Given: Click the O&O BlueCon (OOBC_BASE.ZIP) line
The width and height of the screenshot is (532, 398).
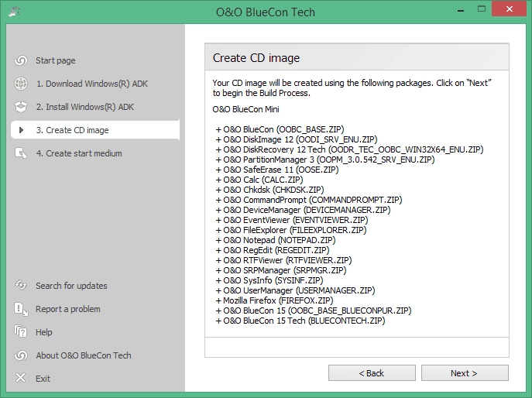Looking at the screenshot, I should pyautogui.click(x=280, y=129).
